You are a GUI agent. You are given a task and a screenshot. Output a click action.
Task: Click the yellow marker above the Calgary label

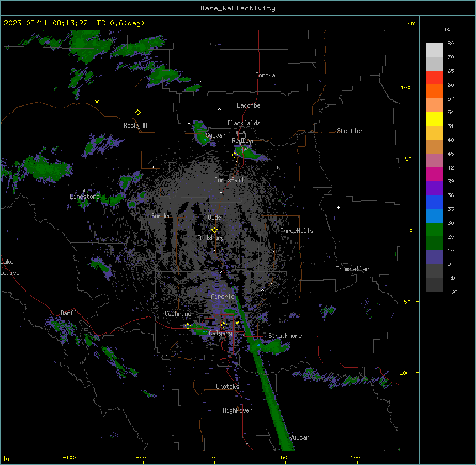point(224,325)
